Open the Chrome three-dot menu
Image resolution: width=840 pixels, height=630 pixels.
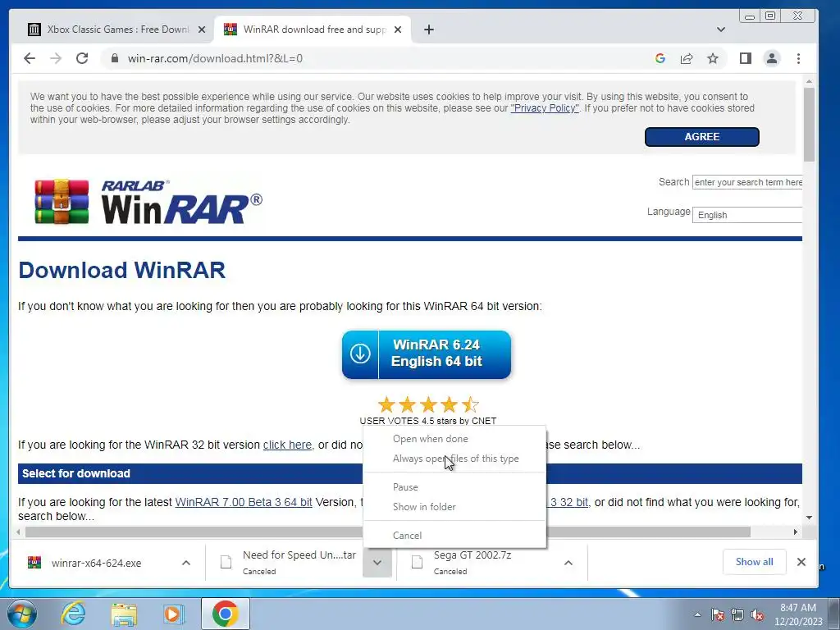pyautogui.click(x=798, y=58)
